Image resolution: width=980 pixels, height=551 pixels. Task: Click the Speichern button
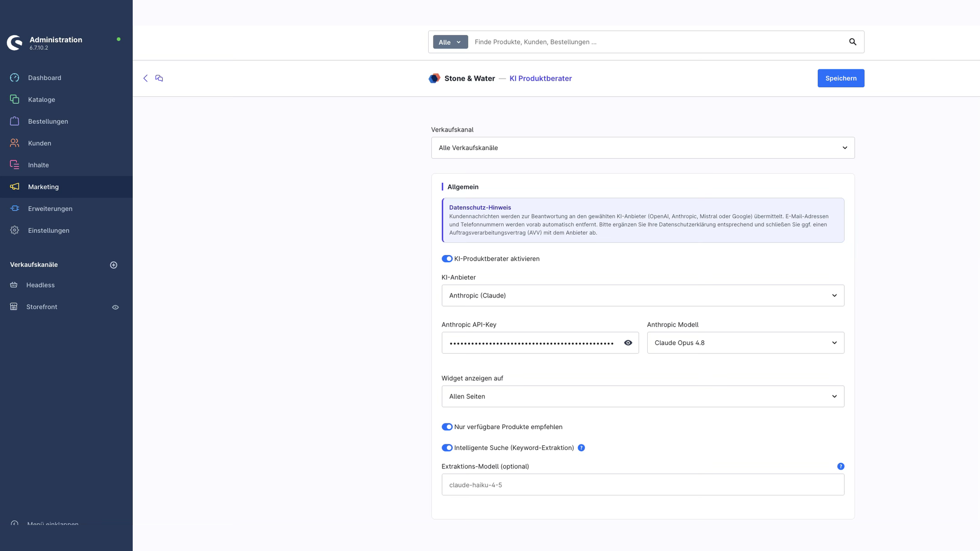pos(841,78)
